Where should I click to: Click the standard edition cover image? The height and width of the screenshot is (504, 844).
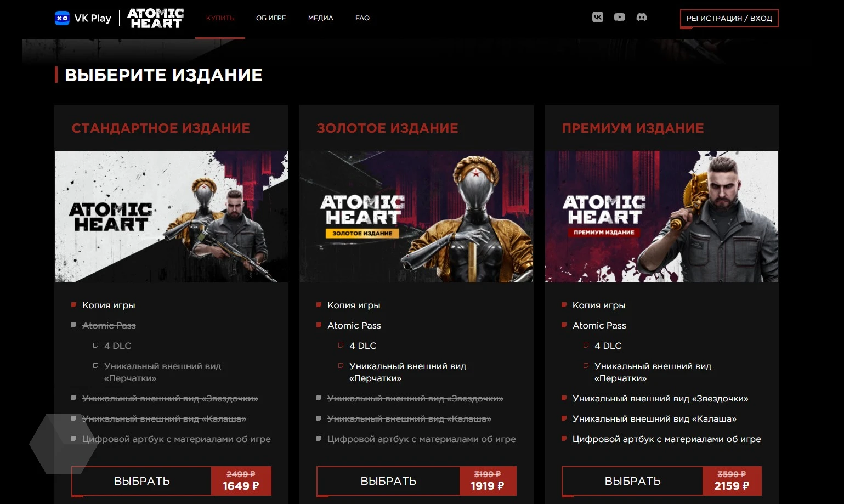click(x=171, y=217)
